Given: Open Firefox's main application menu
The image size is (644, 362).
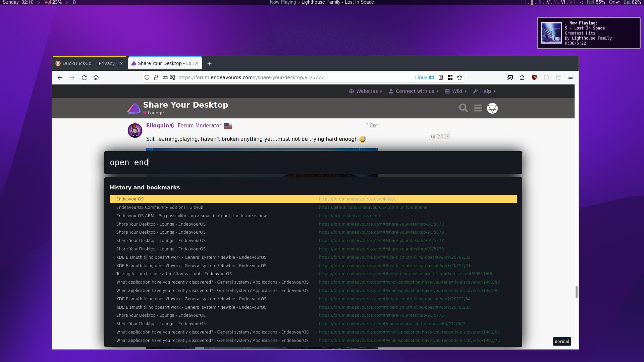Looking at the screenshot, I should [x=570, y=77].
